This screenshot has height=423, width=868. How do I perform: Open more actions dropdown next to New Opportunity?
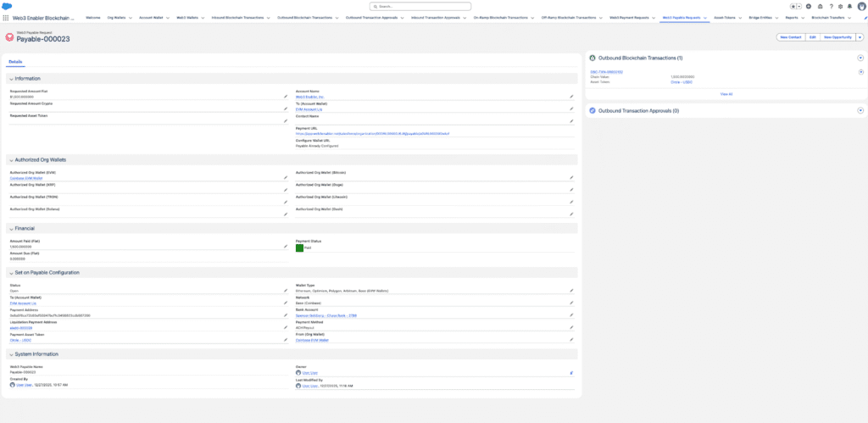pyautogui.click(x=860, y=37)
